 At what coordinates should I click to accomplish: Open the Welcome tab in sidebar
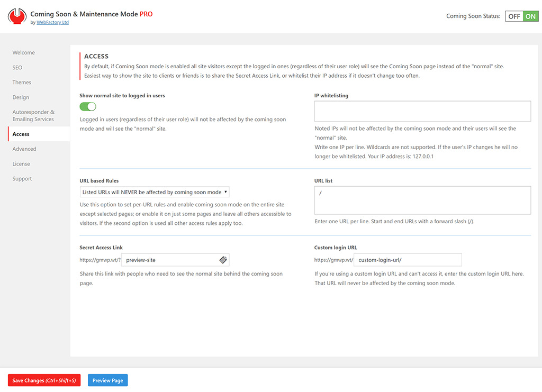click(x=24, y=52)
